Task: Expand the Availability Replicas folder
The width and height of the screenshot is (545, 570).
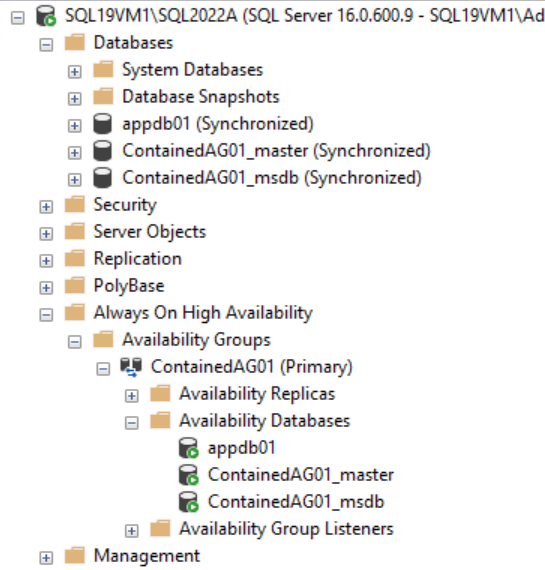Action: (132, 396)
